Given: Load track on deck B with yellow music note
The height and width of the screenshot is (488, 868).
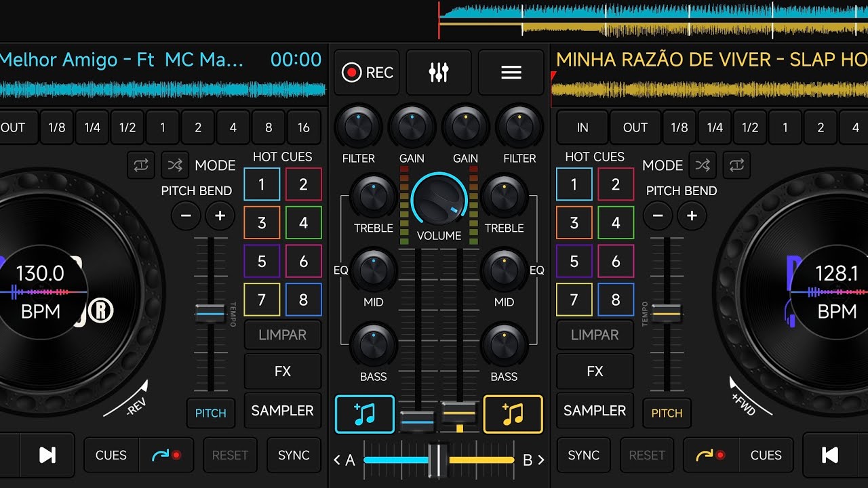Looking at the screenshot, I should tap(513, 414).
